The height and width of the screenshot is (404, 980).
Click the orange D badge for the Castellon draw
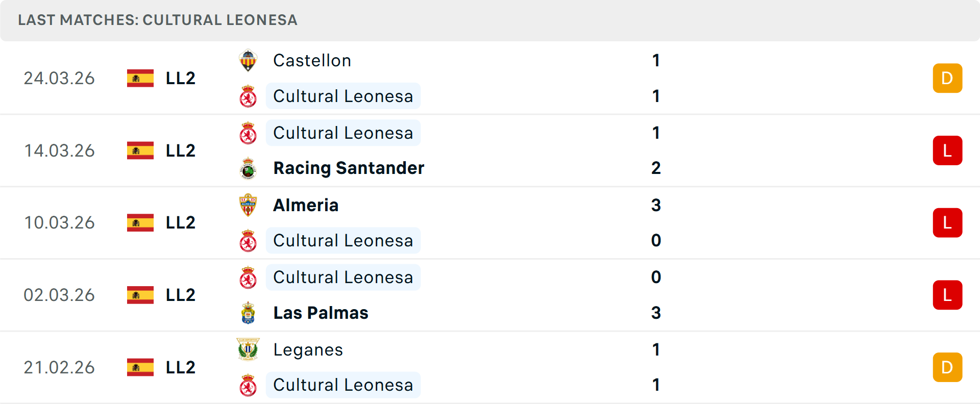947,78
